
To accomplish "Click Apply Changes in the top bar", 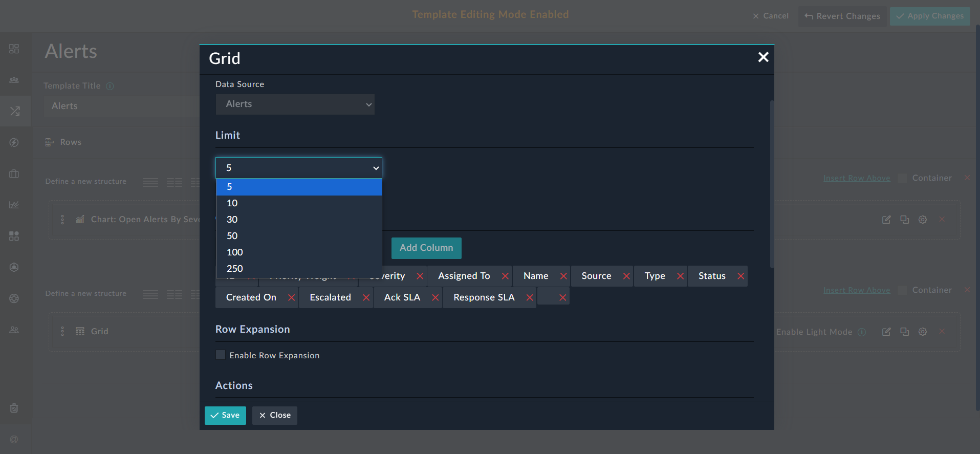I will point(930,16).
